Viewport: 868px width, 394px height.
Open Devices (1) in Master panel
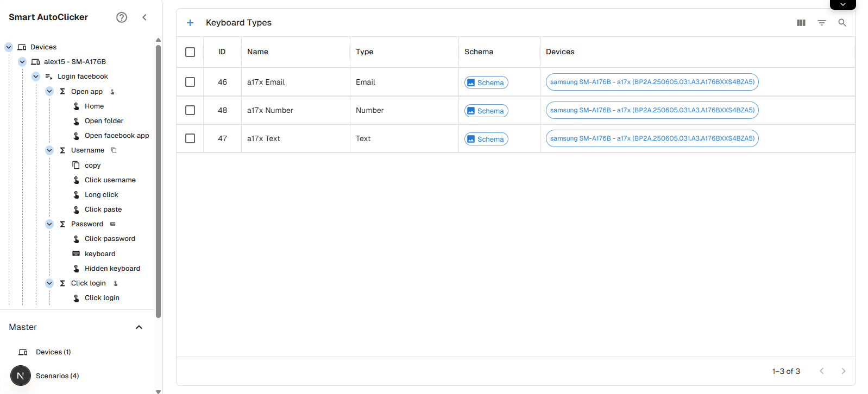click(x=53, y=352)
